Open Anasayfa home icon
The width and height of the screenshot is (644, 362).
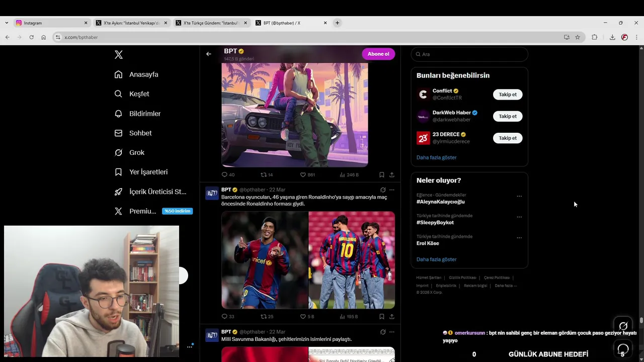pos(118,74)
